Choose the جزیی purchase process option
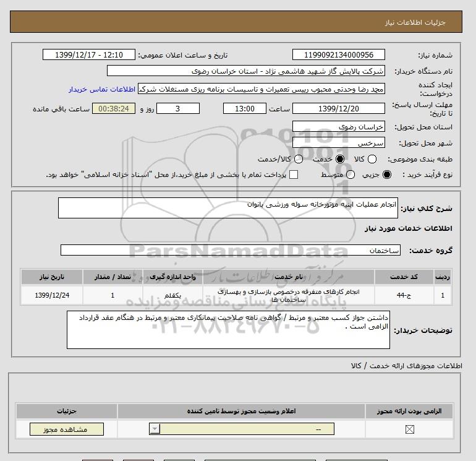Screen dimensions: 476x461 pyautogui.click(x=387, y=174)
